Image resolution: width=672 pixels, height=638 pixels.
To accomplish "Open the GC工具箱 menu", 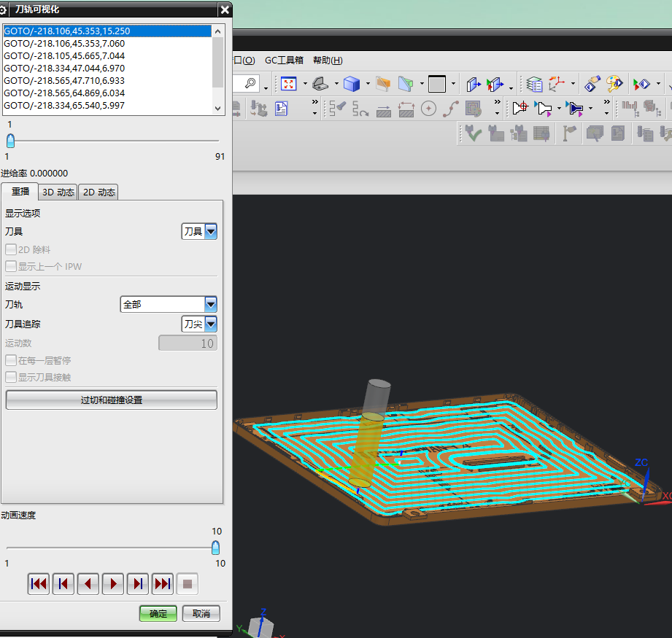I will 284,61.
